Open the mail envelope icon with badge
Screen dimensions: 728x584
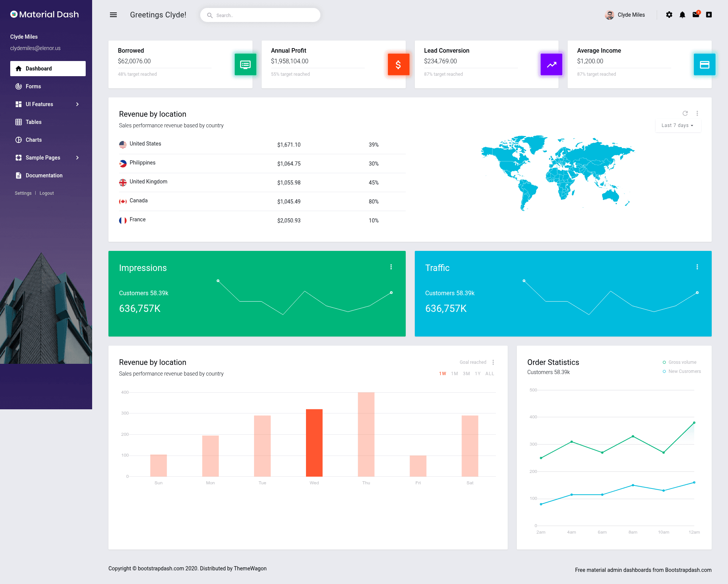coord(696,14)
